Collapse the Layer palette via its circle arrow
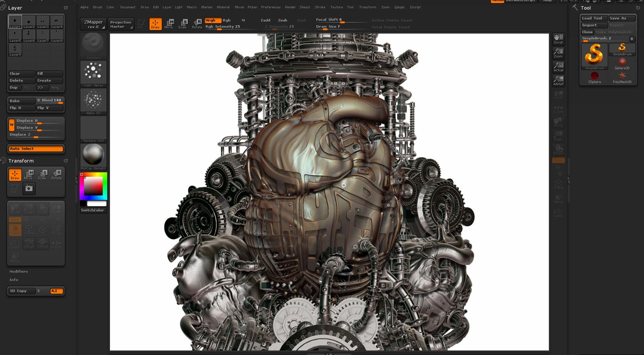Screen dimensions: 644x355 point(66,8)
